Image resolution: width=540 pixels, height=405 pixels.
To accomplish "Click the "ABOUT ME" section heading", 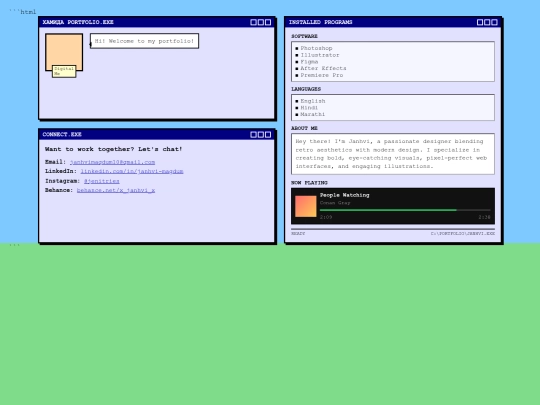I will pos(304,128).
